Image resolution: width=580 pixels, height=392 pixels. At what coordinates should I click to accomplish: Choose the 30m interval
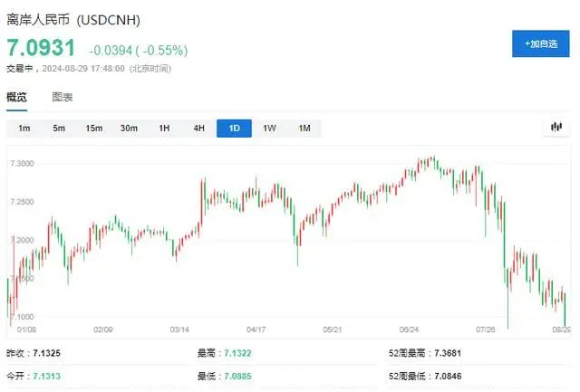tap(129, 129)
